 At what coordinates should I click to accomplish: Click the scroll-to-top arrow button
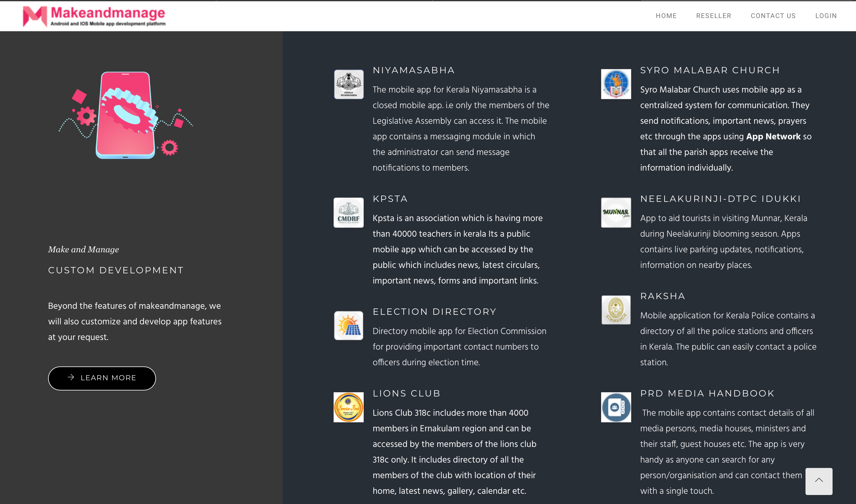tap(819, 481)
